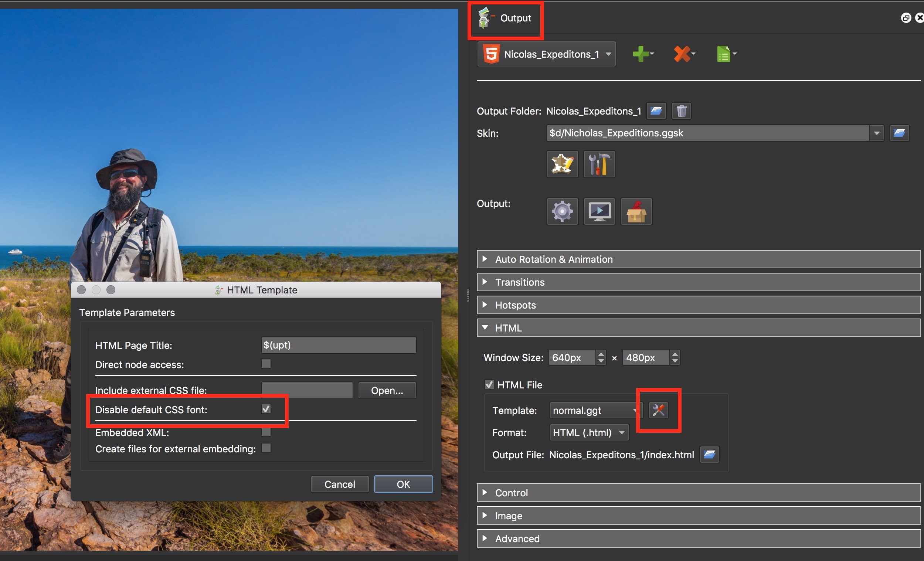This screenshot has height=561, width=924.
Task: Click the Output panel title tab
Action: click(505, 18)
